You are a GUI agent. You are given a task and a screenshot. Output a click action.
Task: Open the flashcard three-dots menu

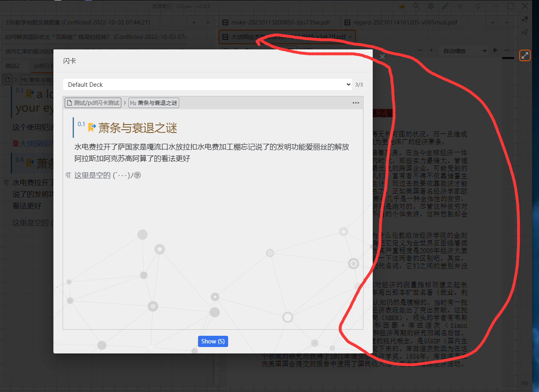356,103
